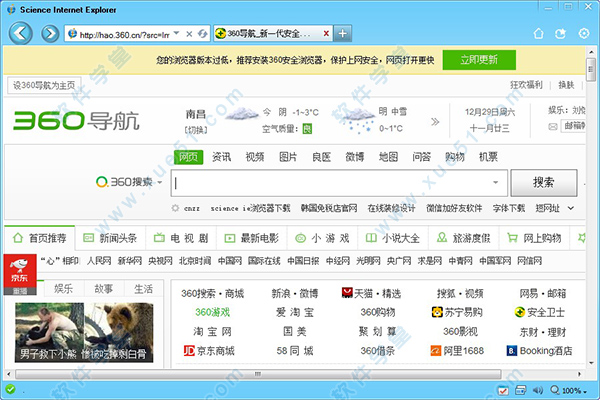
Task: Click today's cloudy weather icon
Action: coord(242,113)
